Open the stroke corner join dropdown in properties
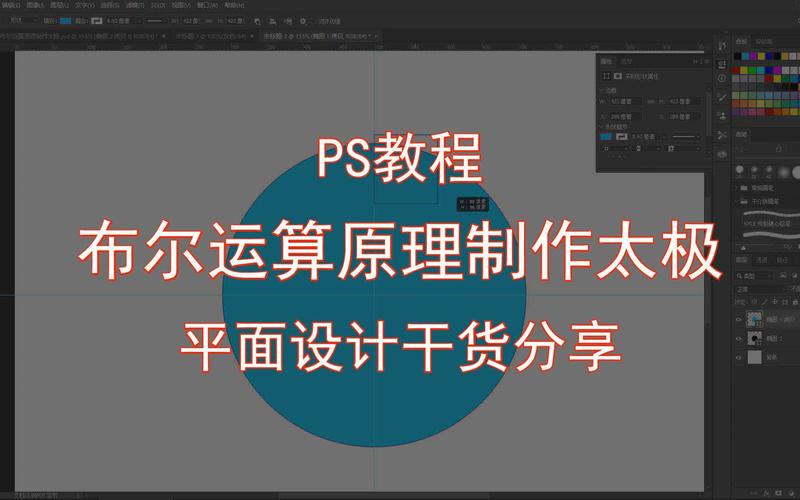This screenshot has height=500, width=800. click(684, 148)
